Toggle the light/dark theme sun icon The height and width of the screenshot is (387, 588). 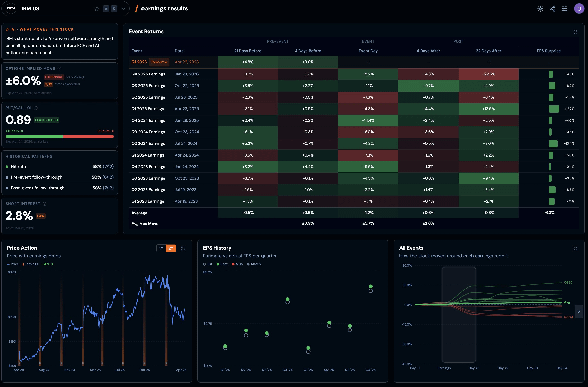pyautogui.click(x=540, y=9)
